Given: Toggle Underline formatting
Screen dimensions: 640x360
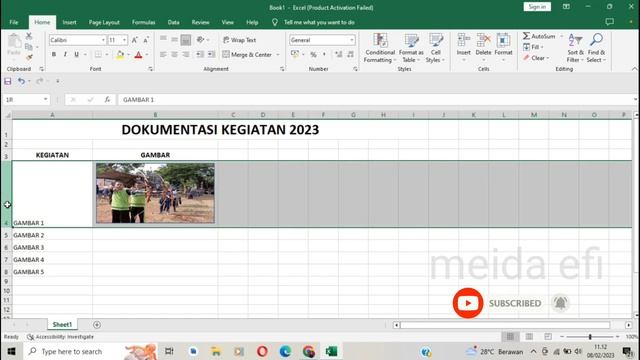Looking at the screenshot, I should point(76,54).
